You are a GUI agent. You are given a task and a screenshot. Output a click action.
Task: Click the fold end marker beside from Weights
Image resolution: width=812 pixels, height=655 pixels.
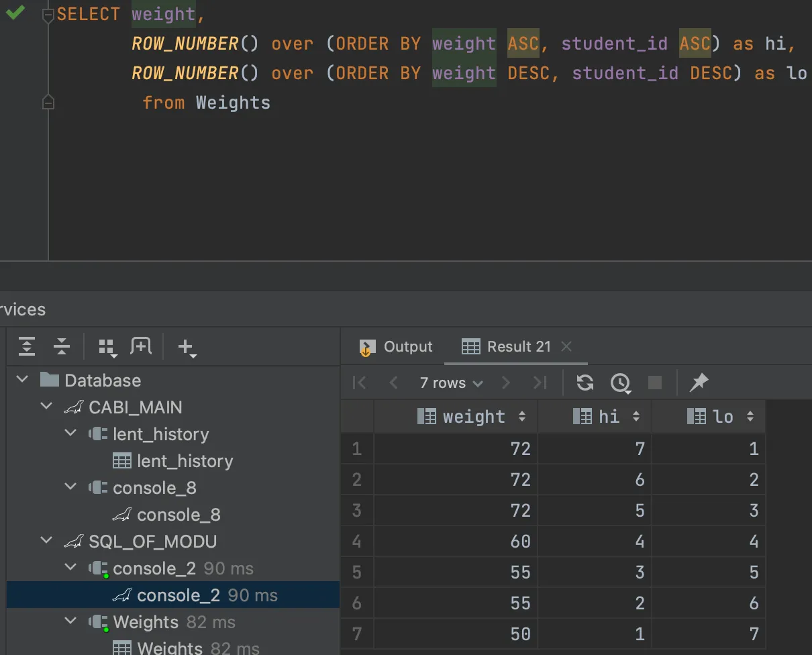point(48,102)
